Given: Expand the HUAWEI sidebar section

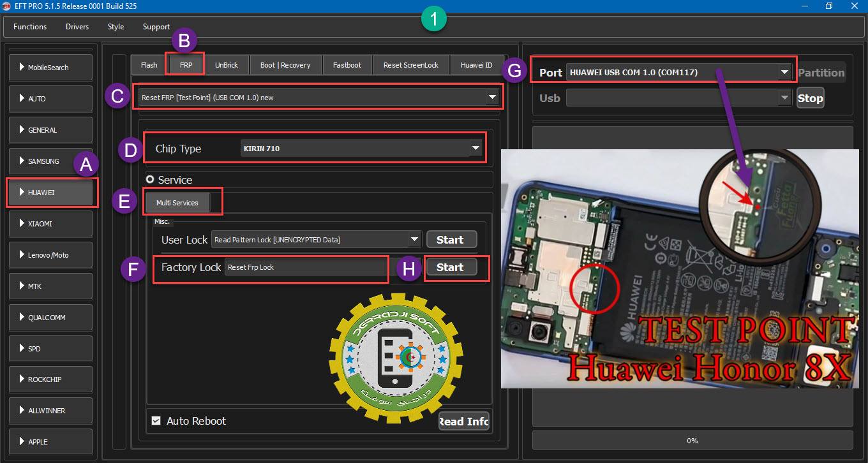Looking at the screenshot, I should (51, 192).
